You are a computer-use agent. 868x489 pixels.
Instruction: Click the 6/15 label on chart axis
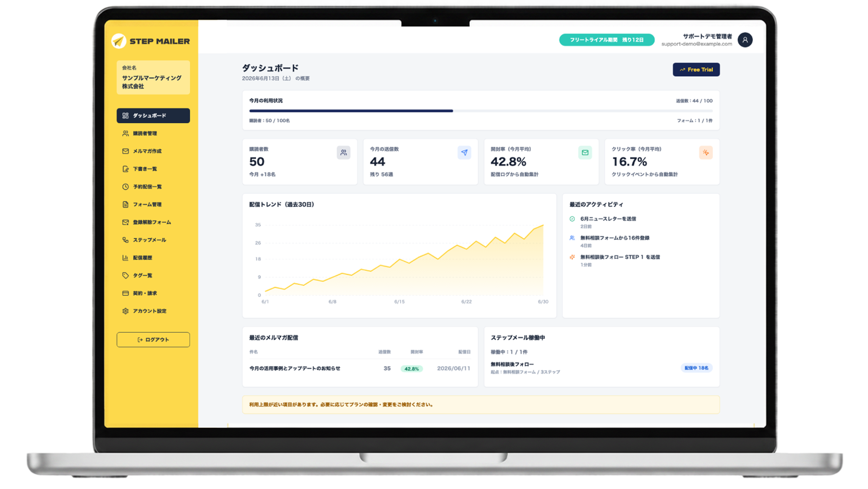399,302
